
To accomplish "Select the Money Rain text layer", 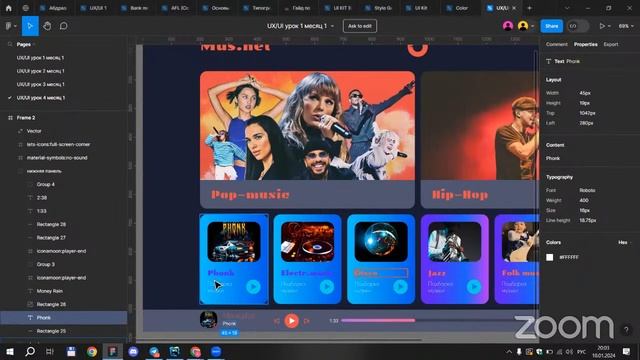I will tap(49, 291).
